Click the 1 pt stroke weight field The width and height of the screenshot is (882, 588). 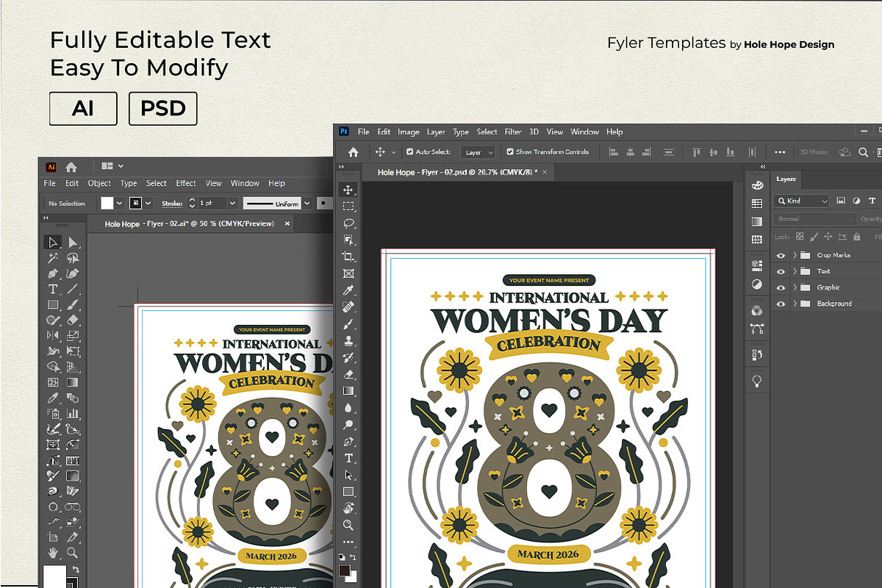(212, 203)
